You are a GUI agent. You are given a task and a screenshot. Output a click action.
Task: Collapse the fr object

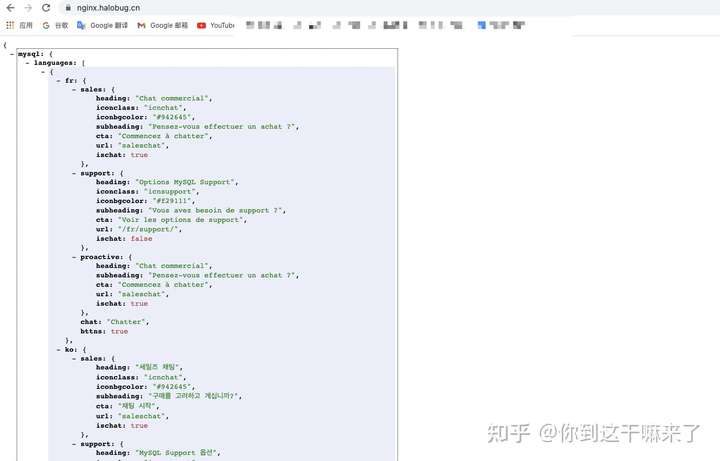click(59, 81)
